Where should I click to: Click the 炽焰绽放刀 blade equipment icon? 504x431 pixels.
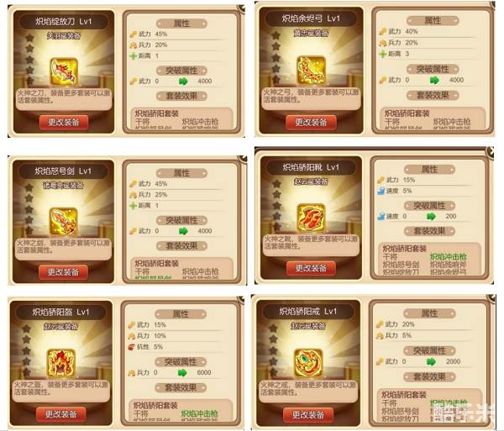point(64,71)
